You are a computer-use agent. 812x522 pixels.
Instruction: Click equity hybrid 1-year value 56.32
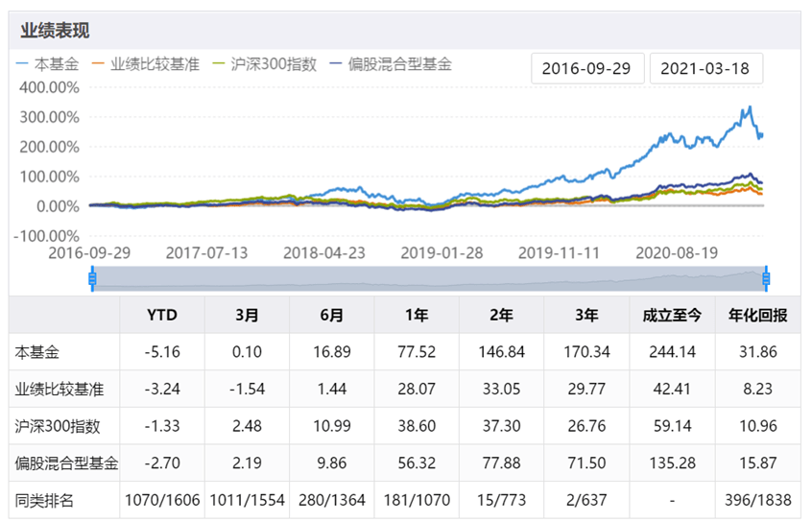pyautogui.click(x=417, y=463)
